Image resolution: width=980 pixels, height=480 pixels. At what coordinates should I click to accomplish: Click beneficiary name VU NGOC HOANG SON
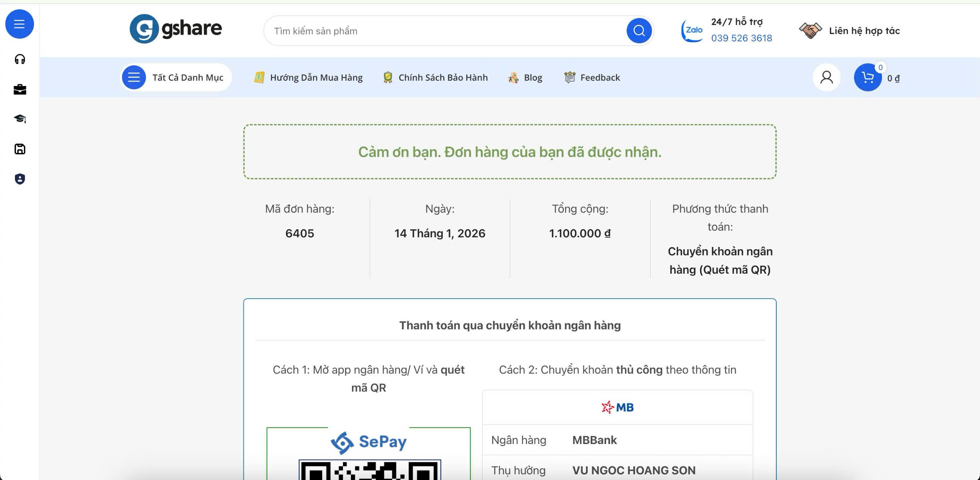634,470
